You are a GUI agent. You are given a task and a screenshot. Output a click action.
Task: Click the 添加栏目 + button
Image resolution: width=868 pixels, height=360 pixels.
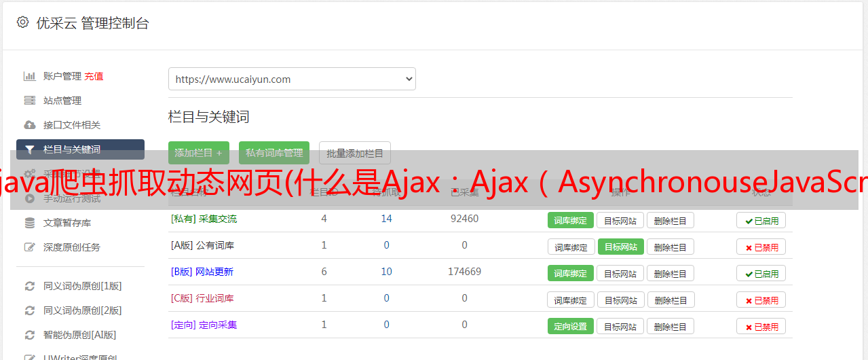199,153
